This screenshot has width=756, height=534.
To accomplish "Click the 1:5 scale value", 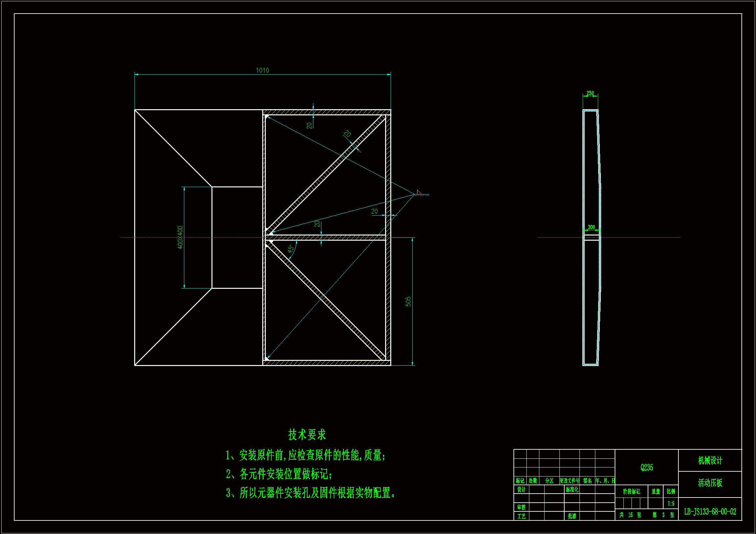I will click(671, 503).
